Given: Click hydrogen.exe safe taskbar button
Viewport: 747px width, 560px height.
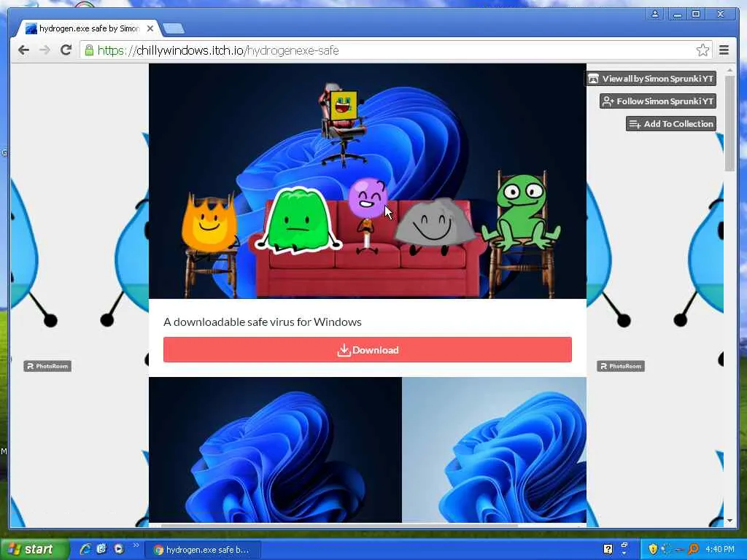Looking at the screenshot, I should (x=202, y=550).
